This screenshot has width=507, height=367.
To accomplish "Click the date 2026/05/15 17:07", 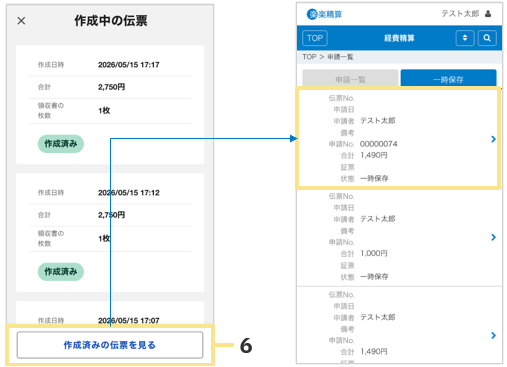I will (x=129, y=320).
